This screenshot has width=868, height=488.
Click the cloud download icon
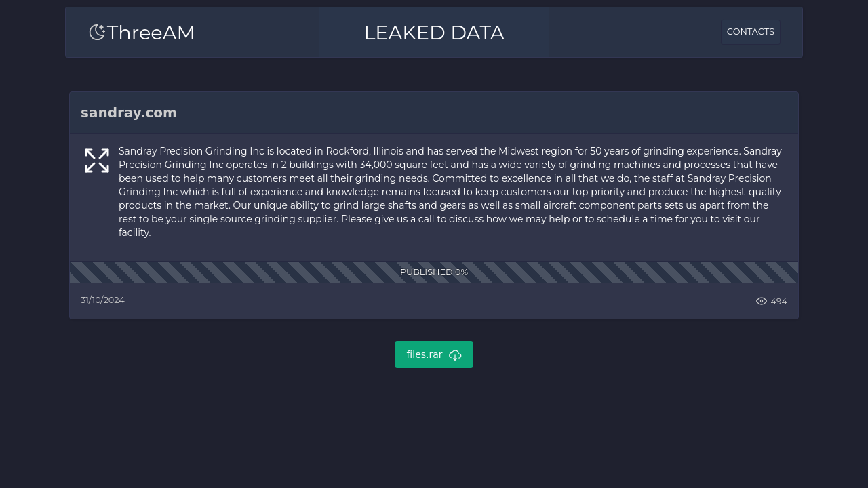tap(455, 355)
